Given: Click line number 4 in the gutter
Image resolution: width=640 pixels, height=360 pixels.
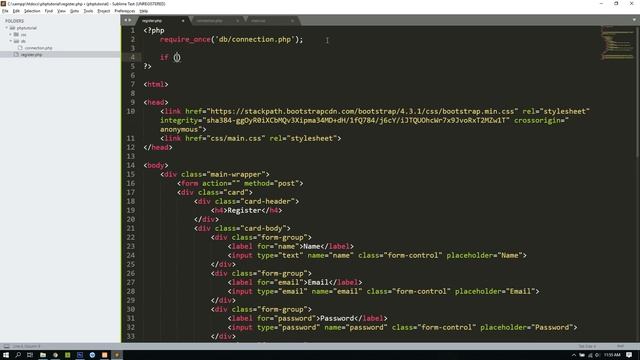Looking at the screenshot, I should (x=132, y=57).
